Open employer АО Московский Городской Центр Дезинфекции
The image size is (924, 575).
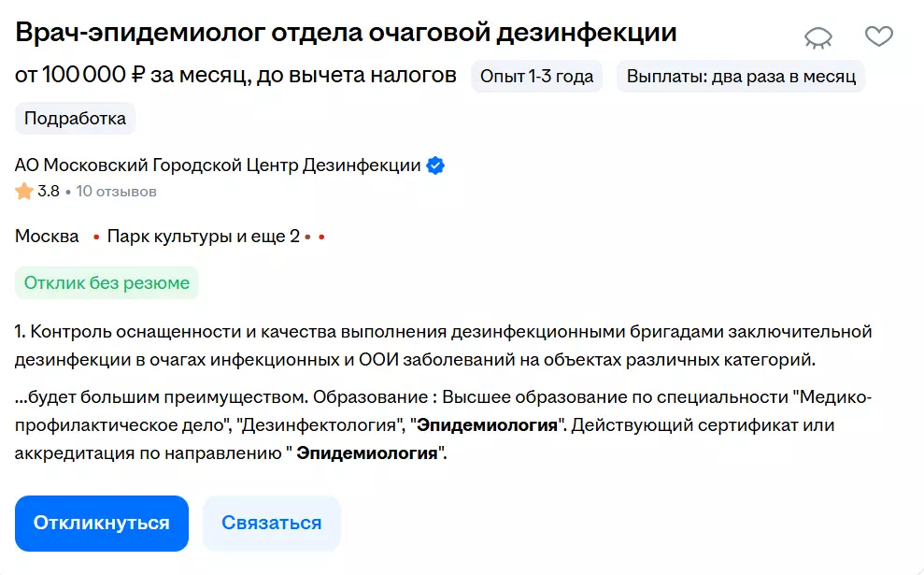218,165
